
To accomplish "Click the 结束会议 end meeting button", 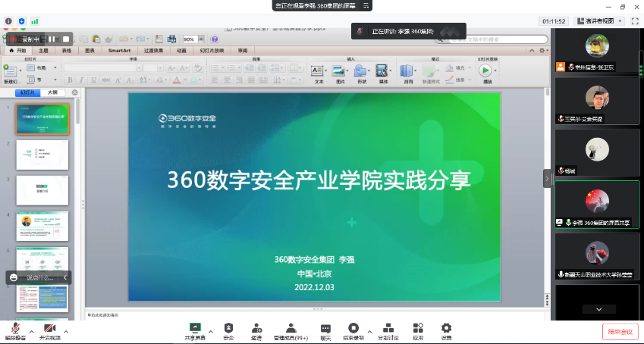I will [x=620, y=332].
